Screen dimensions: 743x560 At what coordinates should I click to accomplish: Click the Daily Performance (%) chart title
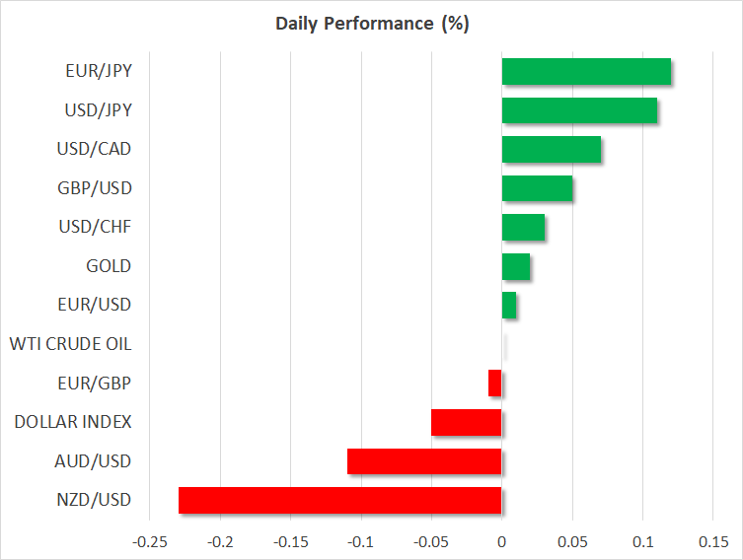[371, 24]
